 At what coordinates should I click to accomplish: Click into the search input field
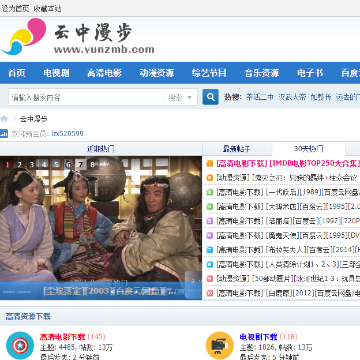(86, 98)
